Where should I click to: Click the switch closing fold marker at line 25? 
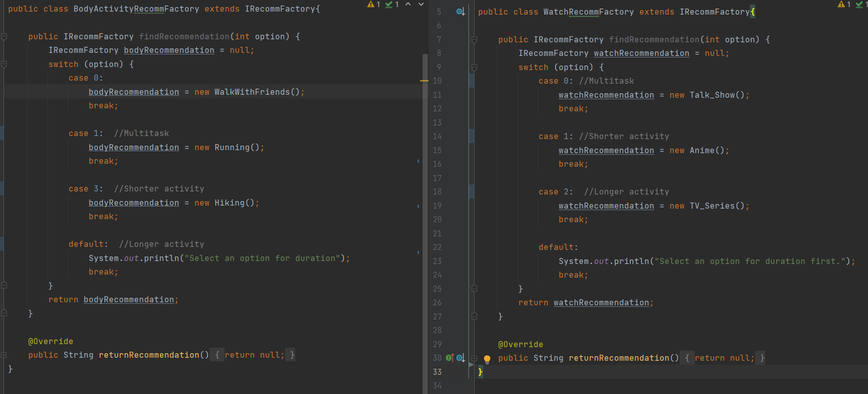(x=474, y=289)
